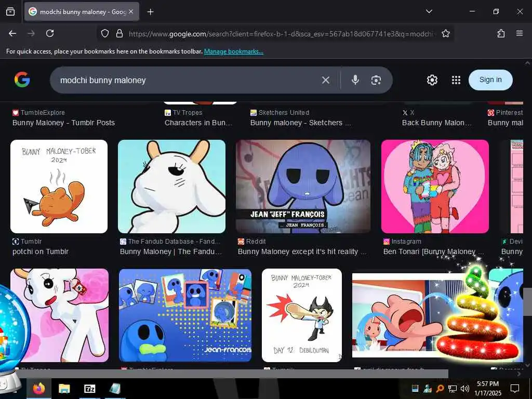This screenshot has height=399, width=532.
Task: Click the orange magnifier tray icon
Action: [440, 389]
